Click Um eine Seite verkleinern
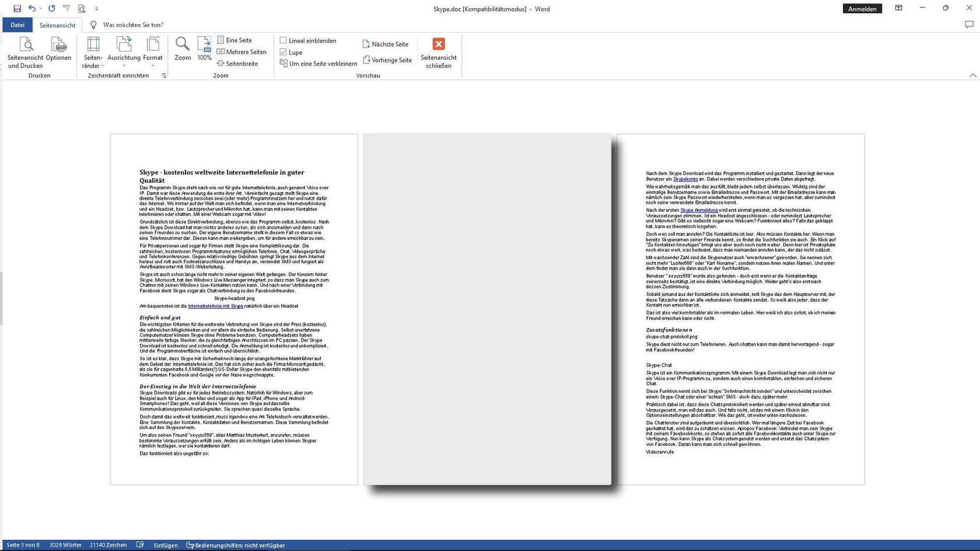The height and width of the screenshot is (551, 980). 318,64
